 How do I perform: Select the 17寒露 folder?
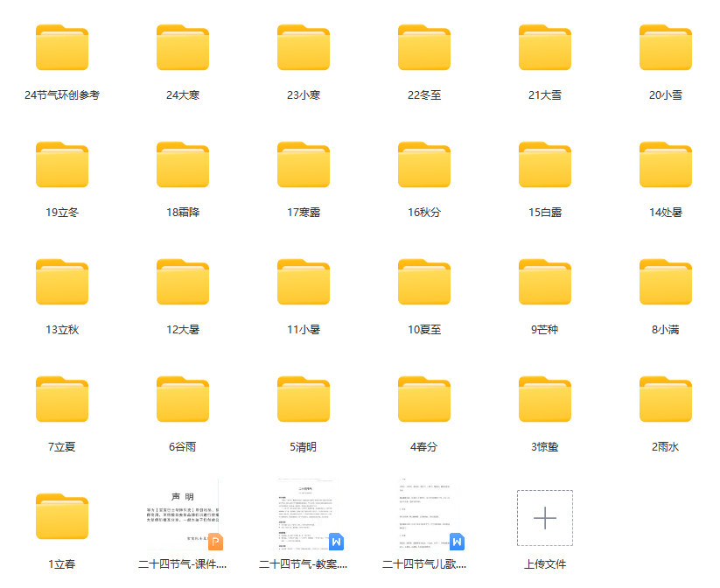coord(304,165)
